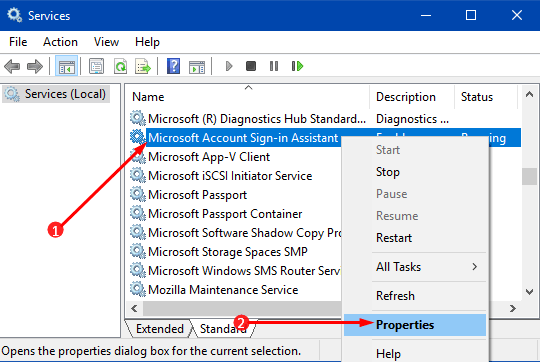Click horizontal scrollbar right arrow
This screenshot has height=362, width=540.
[x=513, y=308]
